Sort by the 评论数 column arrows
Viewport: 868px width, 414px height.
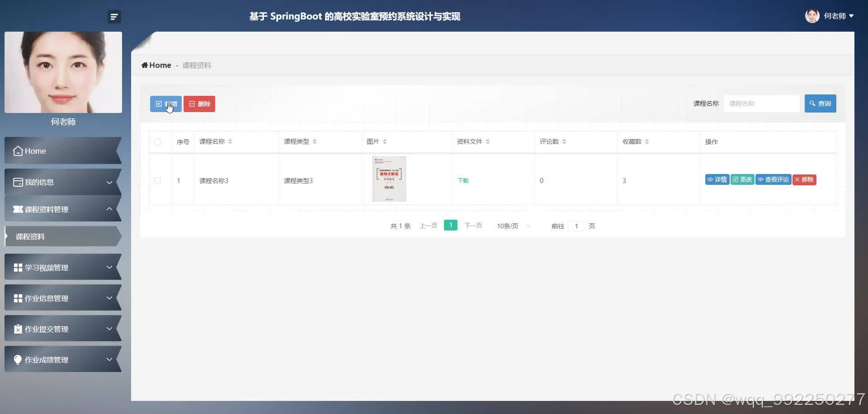[x=564, y=141]
